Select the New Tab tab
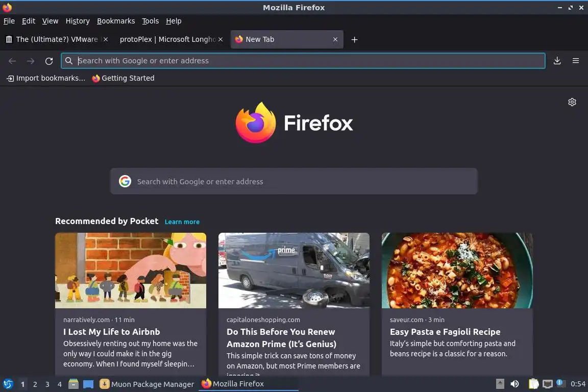The image size is (588, 392). (x=287, y=39)
